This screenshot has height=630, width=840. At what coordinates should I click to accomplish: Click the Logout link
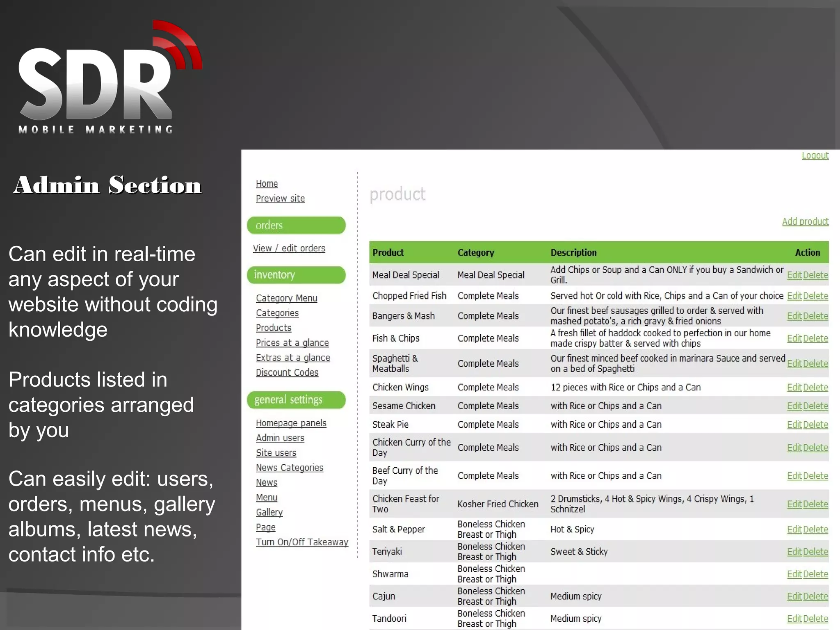tap(815, 155)
